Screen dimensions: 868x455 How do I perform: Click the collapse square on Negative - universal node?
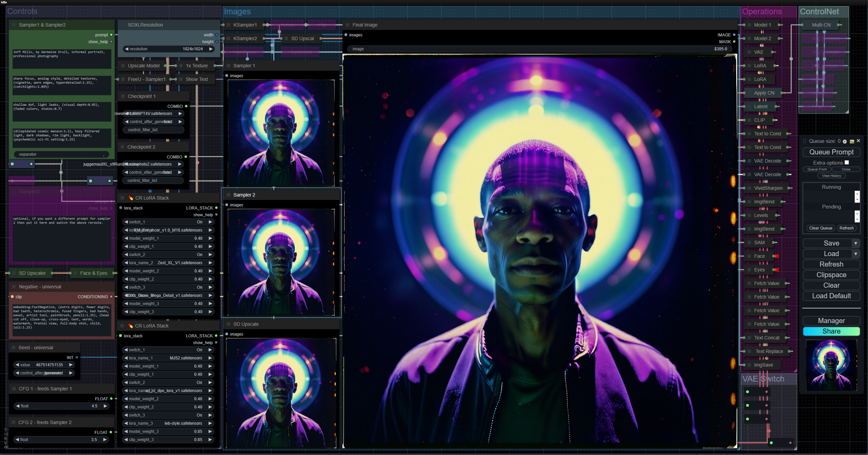click(x=14, y=287)
